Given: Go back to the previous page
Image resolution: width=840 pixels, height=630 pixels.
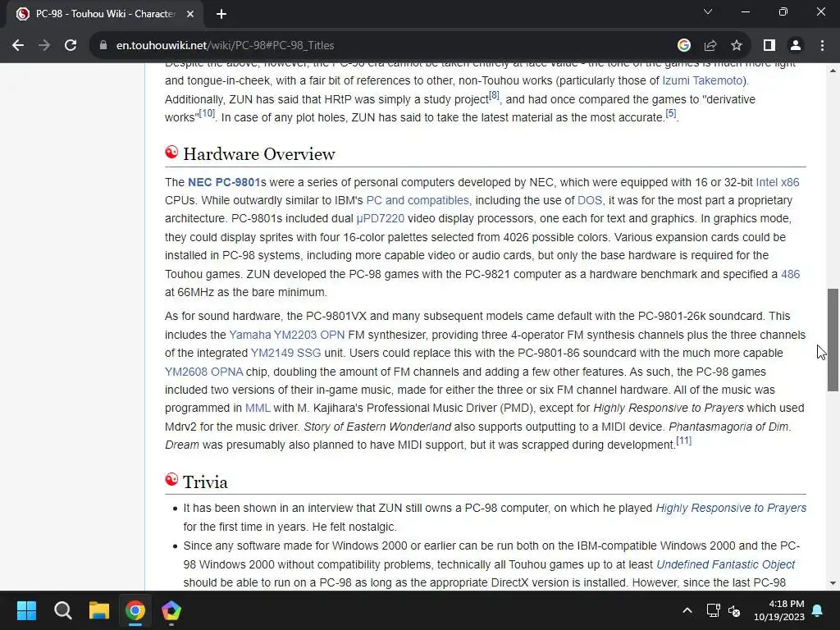Looking at the screenshot, I should click(18, 46).
